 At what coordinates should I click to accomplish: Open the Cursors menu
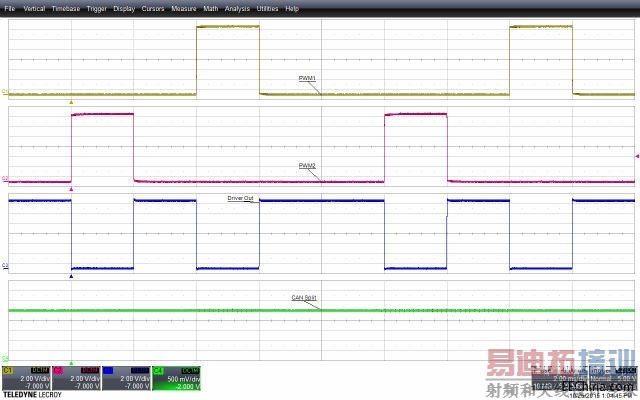[153, 8]
